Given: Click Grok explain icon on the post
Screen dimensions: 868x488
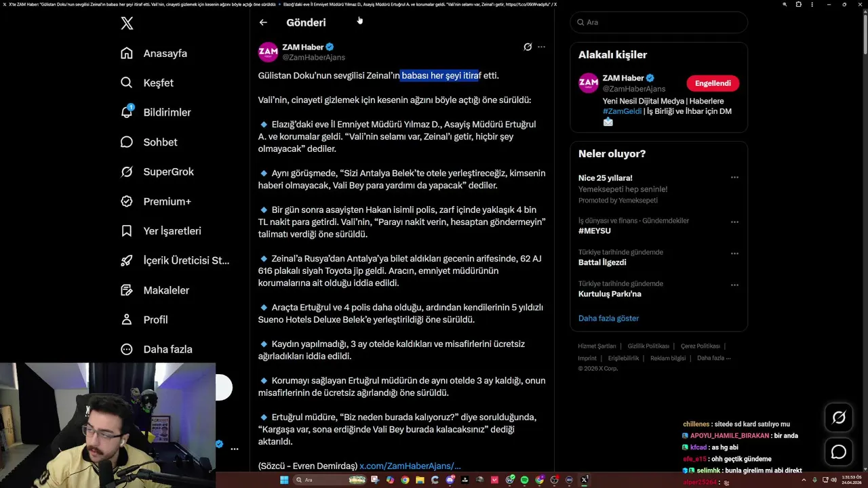Looking at the screenshot, I should (x=528, y=47).
